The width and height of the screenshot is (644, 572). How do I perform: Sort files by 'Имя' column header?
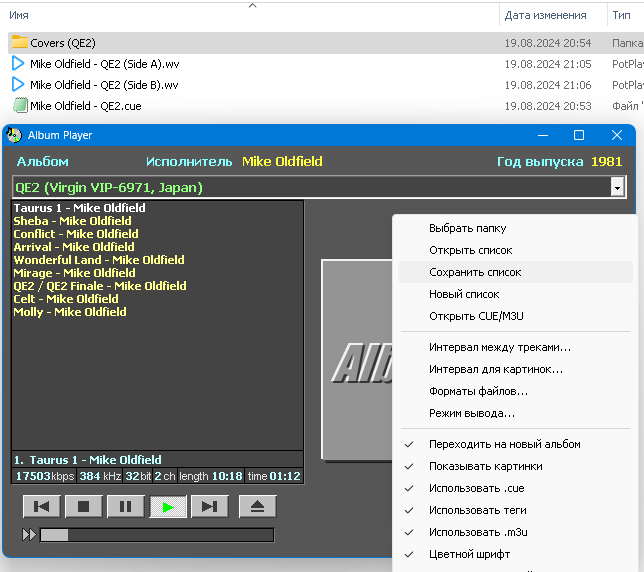pyautogui.click(x=19, y=15)
